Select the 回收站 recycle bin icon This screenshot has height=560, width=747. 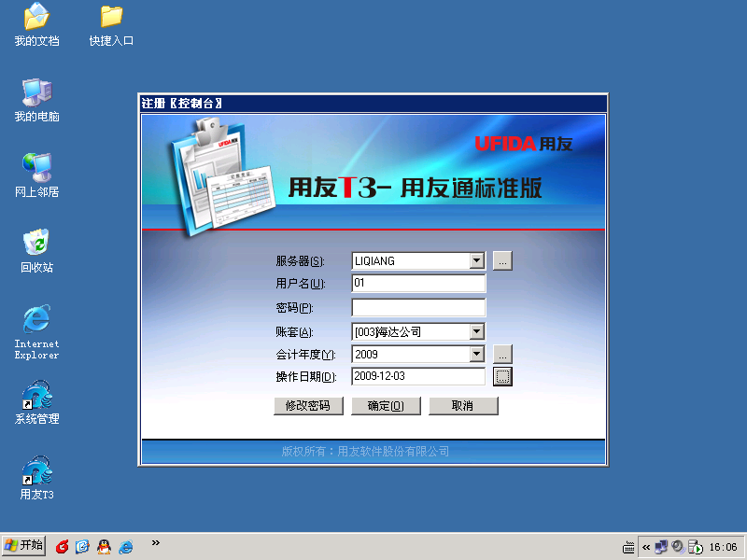click(36, 251)
